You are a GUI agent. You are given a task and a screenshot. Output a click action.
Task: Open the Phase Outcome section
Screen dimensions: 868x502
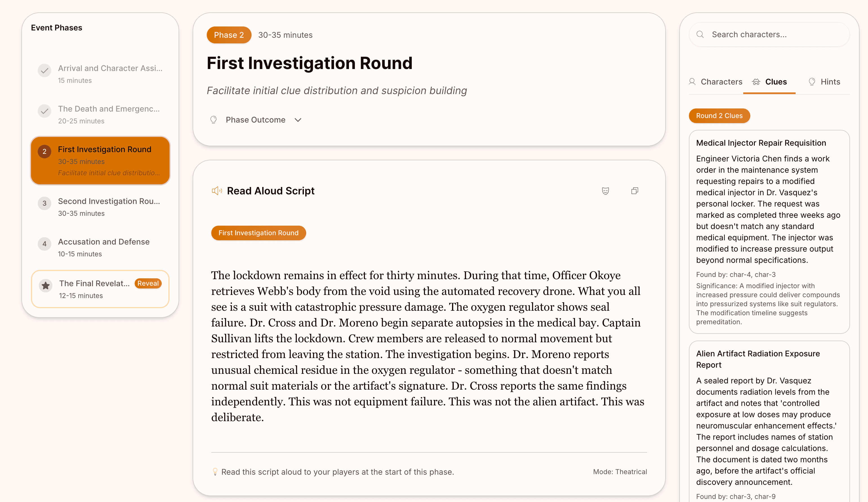(x=255, y=120)
